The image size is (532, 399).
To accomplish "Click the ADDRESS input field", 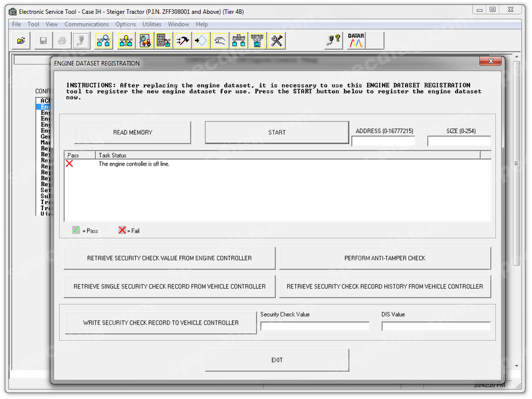I will 383,141.
